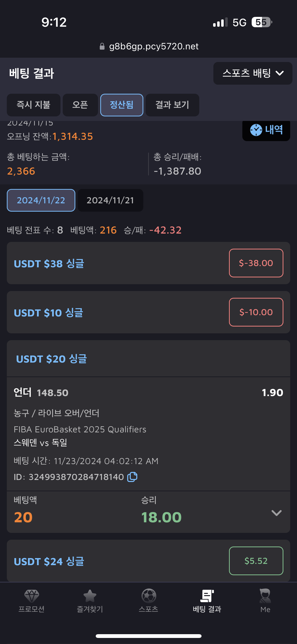Open 내역 history clock button

pyautogui.click(x=266, y=130)
